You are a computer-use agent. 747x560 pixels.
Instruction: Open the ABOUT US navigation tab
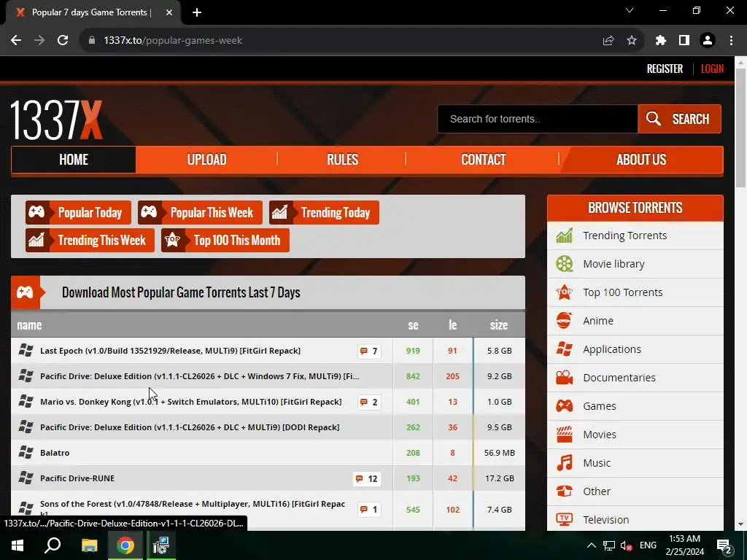click(x=640, y=160)
